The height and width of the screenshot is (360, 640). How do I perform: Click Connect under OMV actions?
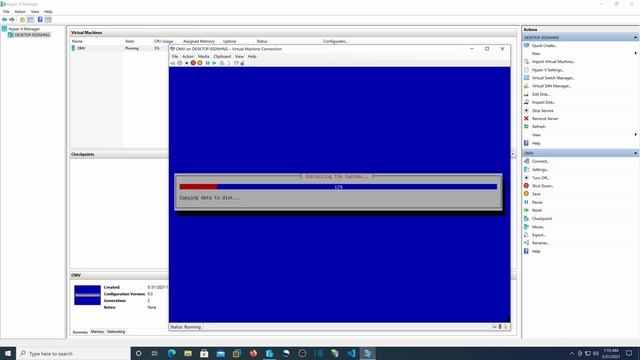click(540, 162)
